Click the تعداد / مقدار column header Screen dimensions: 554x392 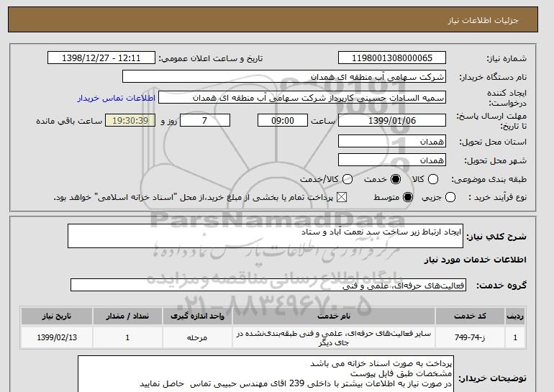click(x=127, y=316)
